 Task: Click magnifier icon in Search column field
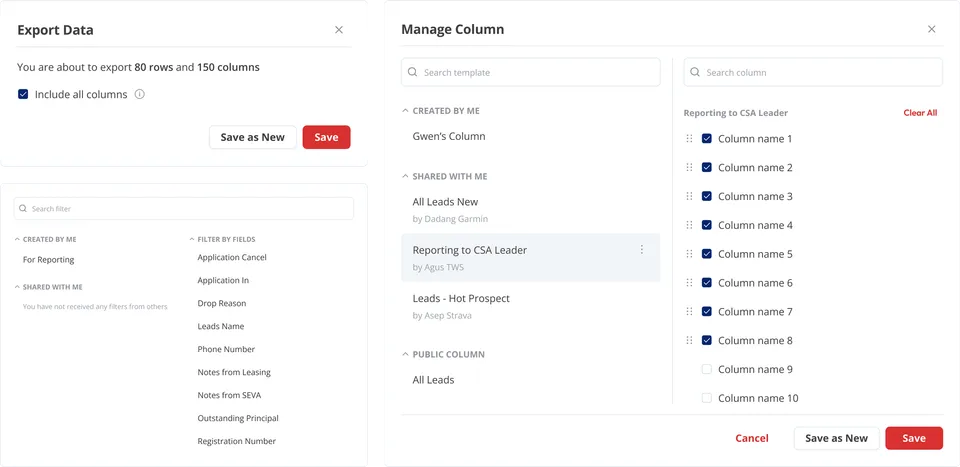[x=695, y=72]
